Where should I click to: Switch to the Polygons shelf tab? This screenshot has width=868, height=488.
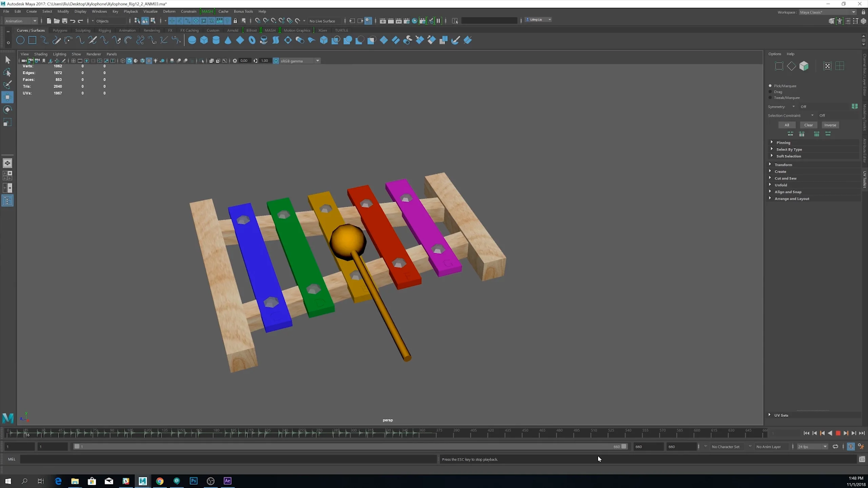click(60, 30)
